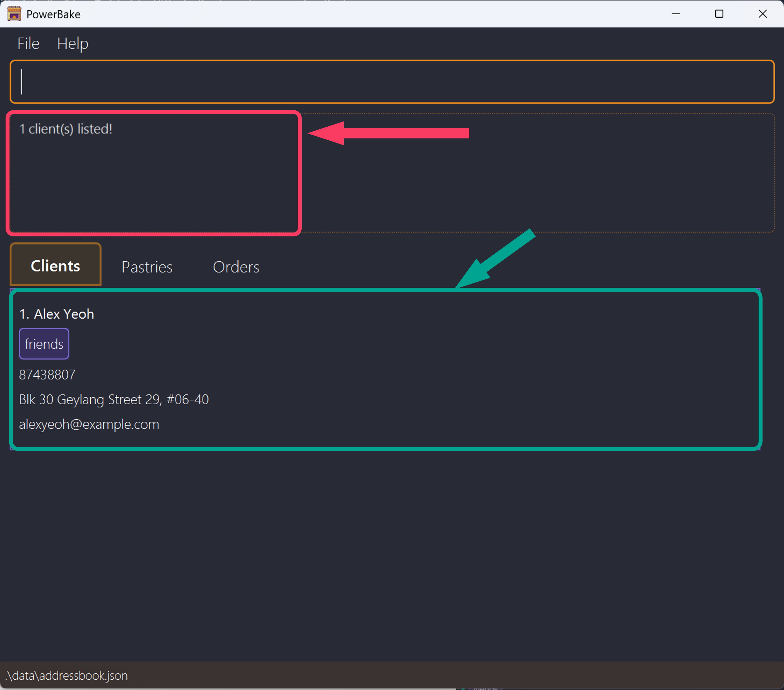Click the PowerBake oven app icon
The width and height of the screenshot is (784, 690).
14,14
